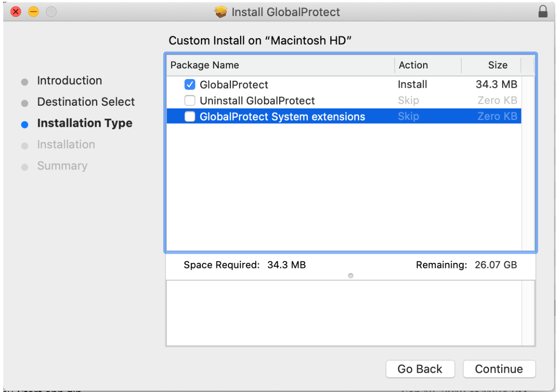Click the Size column header
Viewport: 556px width, 392px height.
(x=498, y=65)
